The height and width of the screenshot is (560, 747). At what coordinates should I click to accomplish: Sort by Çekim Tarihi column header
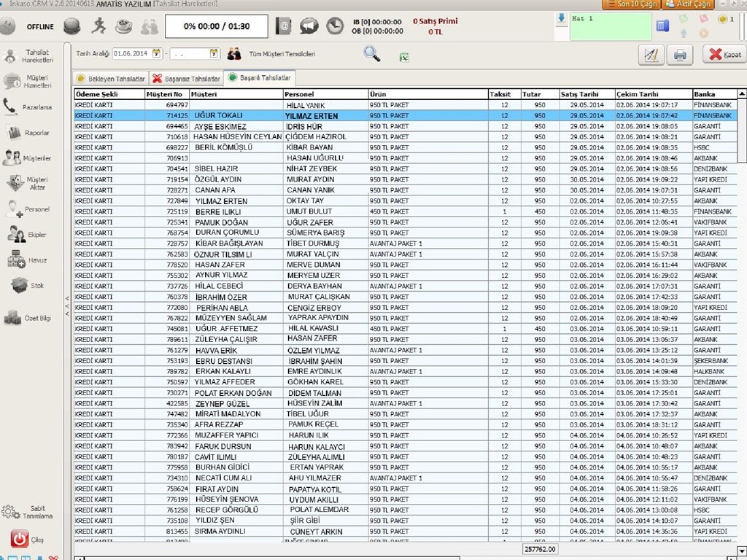click(653, 94)
